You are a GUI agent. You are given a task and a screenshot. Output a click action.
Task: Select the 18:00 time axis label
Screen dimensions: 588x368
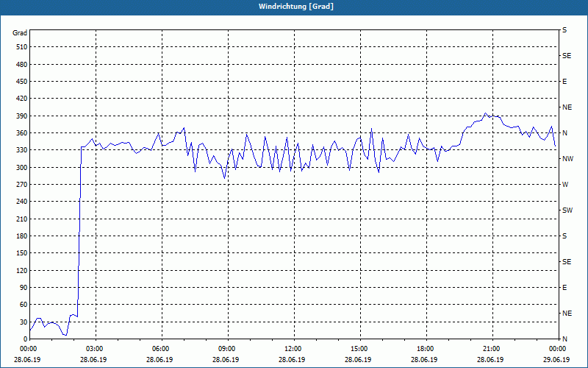click(425, 348)
